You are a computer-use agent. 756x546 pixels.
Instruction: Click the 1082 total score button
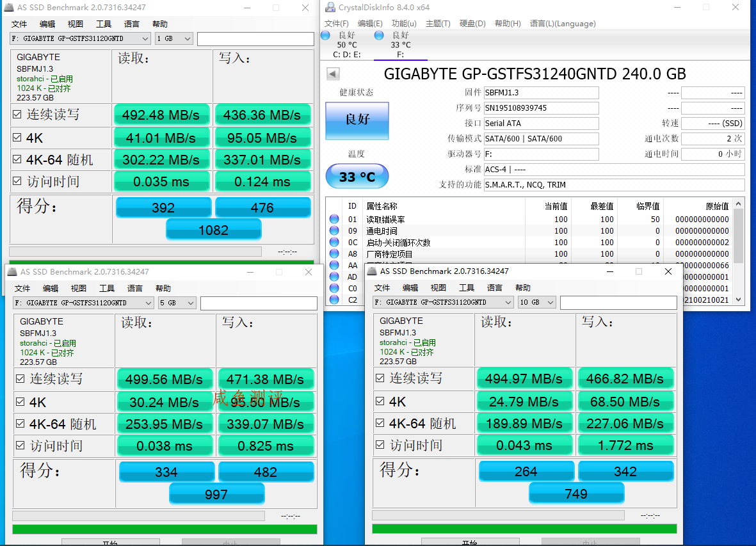(214, 230)
